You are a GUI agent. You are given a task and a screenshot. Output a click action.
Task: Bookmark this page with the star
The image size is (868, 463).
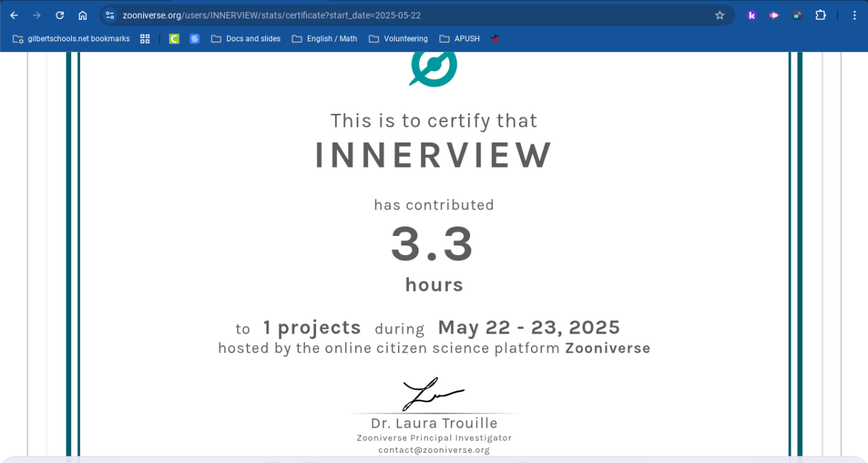coord(719,15)
